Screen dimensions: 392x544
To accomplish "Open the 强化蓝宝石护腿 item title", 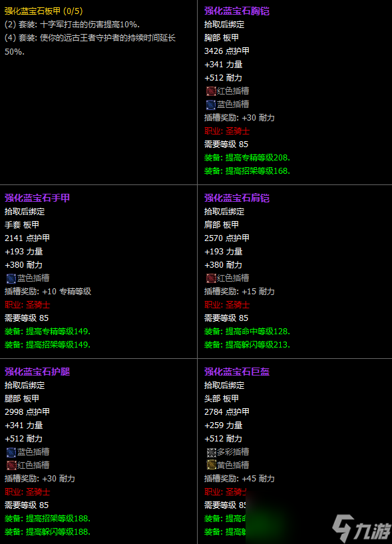I will pyautogui.click(x=37, y=372).
